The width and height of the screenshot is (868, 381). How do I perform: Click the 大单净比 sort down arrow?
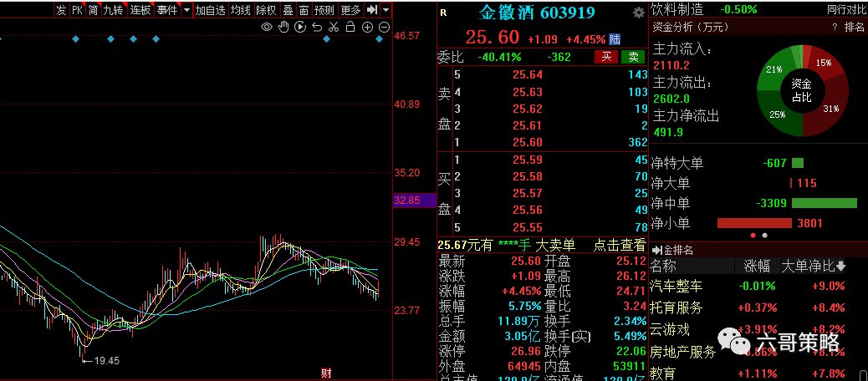pos(840,267)
